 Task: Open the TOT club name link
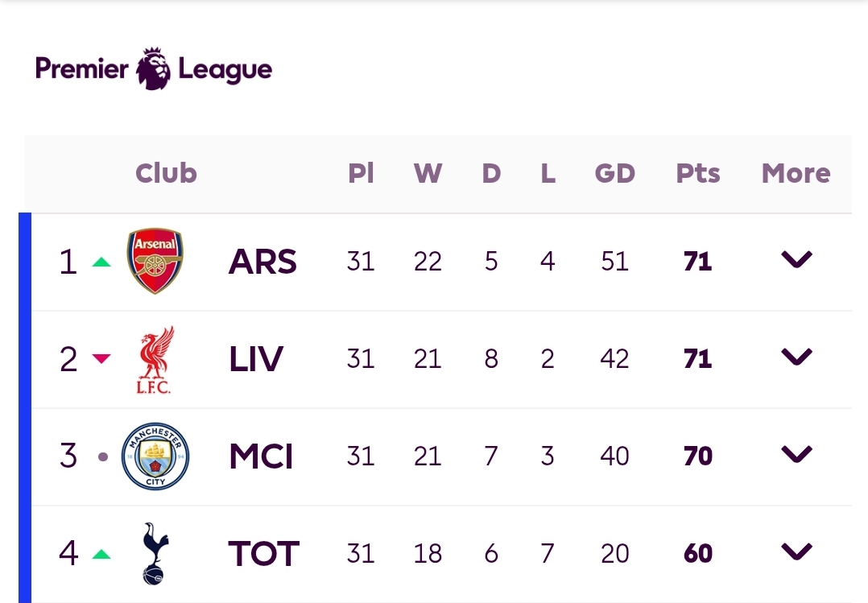coord(263,554)
